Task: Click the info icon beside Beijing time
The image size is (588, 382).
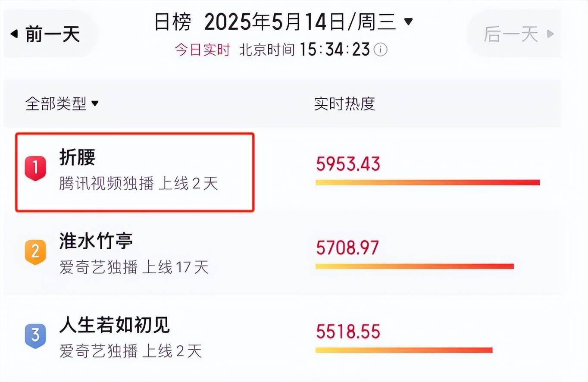Action: pos(380,50)
